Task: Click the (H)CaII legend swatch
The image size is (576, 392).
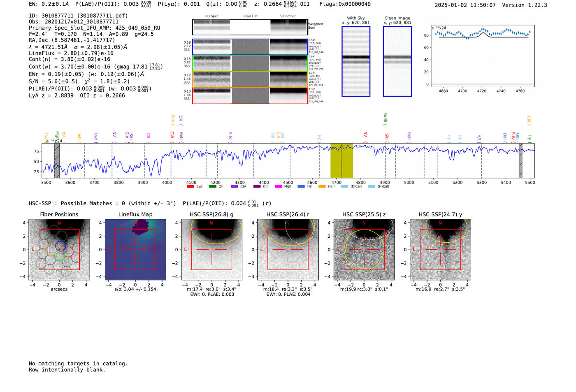Action: tap(372, 187)
